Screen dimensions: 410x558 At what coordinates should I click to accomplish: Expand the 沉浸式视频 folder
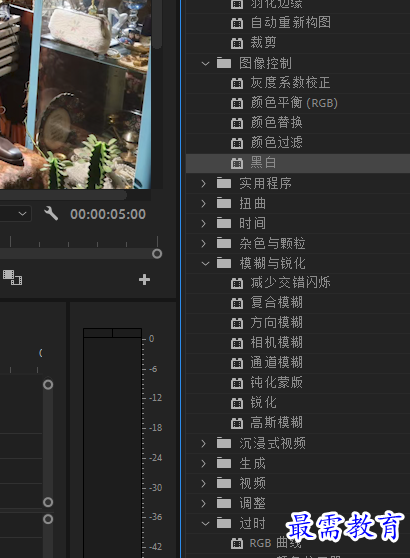point(204,443)
